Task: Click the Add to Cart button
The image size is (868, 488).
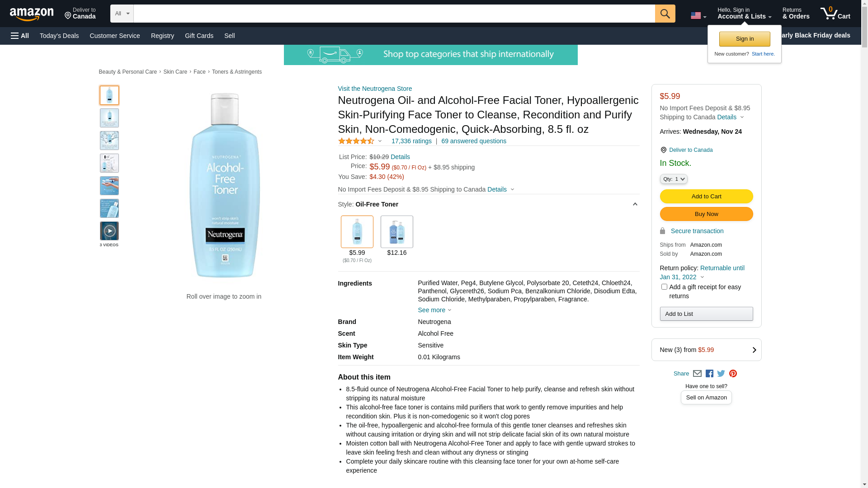Action: click(x=706, y=197)
